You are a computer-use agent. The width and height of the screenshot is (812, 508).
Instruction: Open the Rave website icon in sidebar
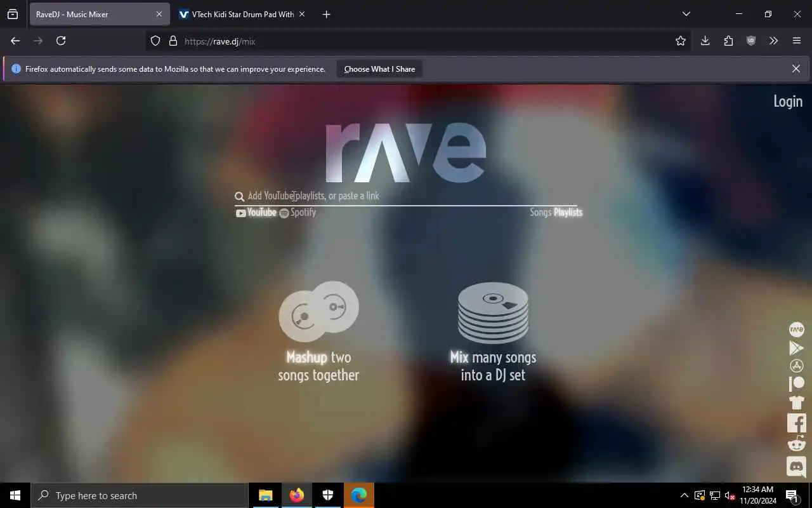(796, 329)
